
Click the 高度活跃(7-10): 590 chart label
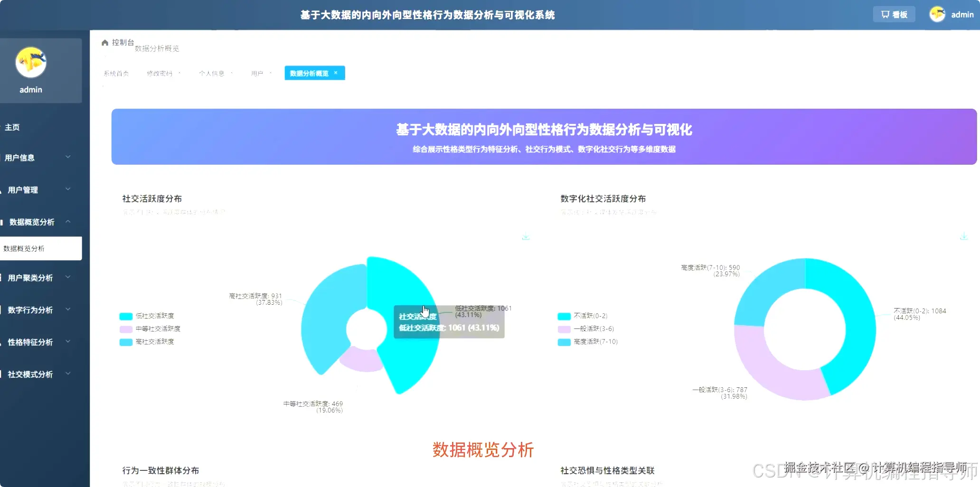click(710, 271)
